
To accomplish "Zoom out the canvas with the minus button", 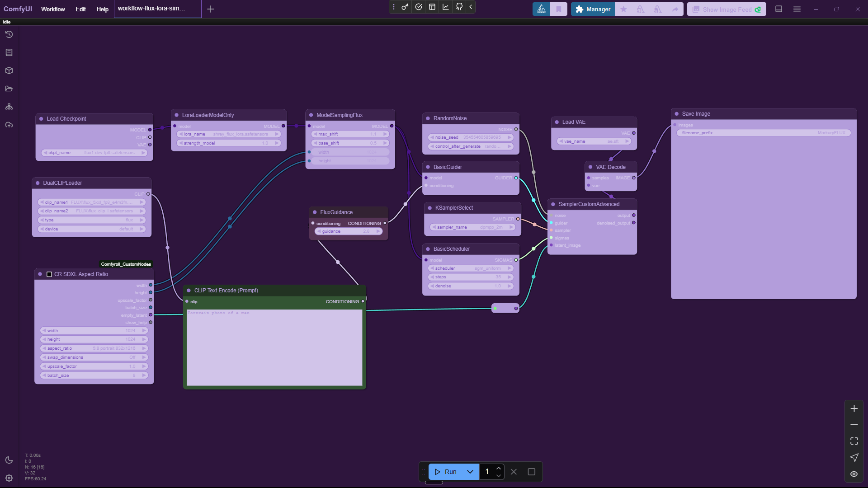I will point(854,425).
